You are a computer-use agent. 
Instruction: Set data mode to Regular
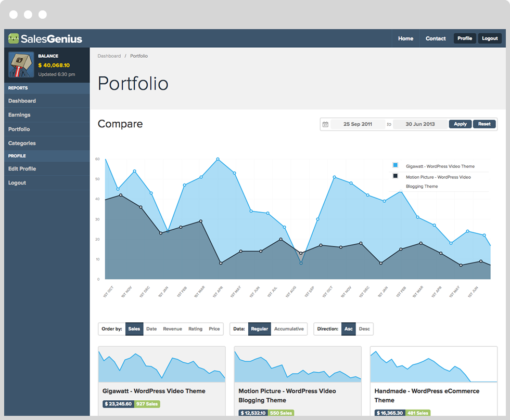pos(259,329)
